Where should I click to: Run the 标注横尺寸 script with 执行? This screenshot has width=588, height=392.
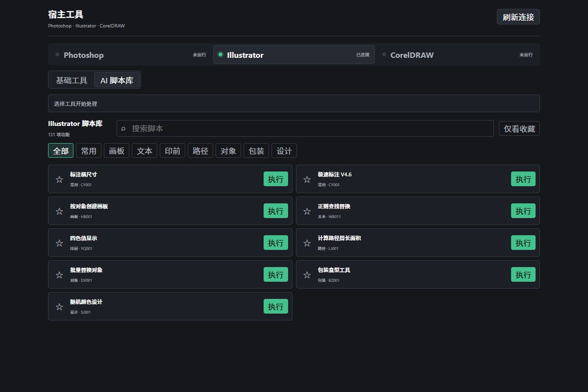click(x=276, y=179)
